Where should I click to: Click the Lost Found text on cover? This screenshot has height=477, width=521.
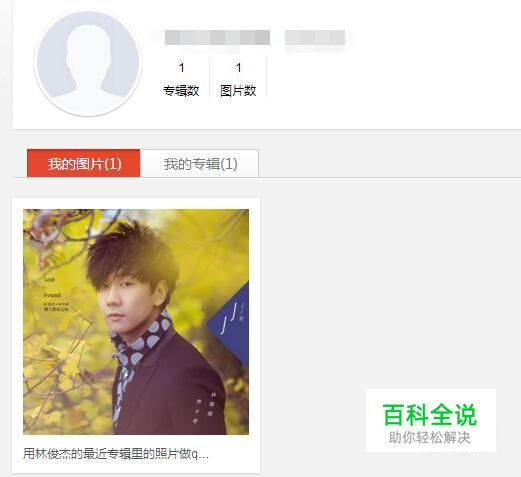click(x=52, y=287)
